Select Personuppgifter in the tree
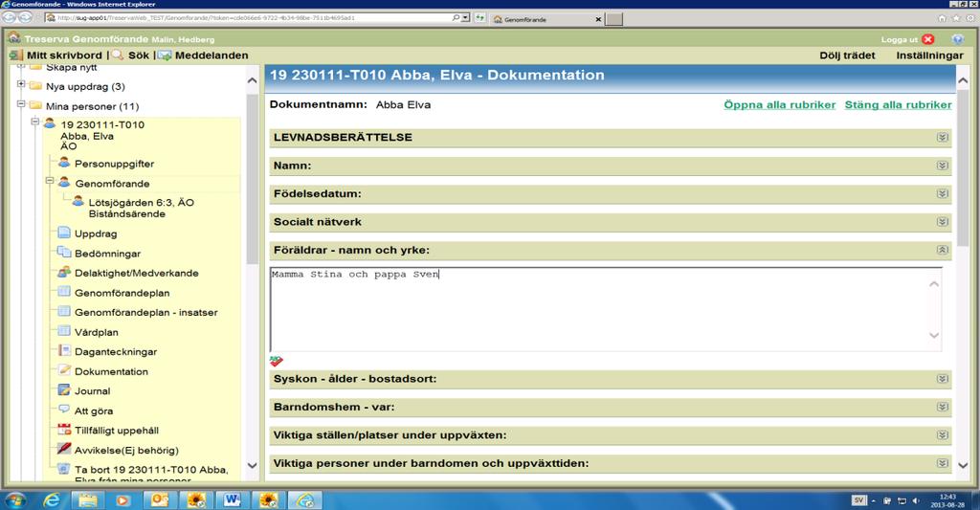Screen dimensions: 980x510 click(x=114, y=164)
